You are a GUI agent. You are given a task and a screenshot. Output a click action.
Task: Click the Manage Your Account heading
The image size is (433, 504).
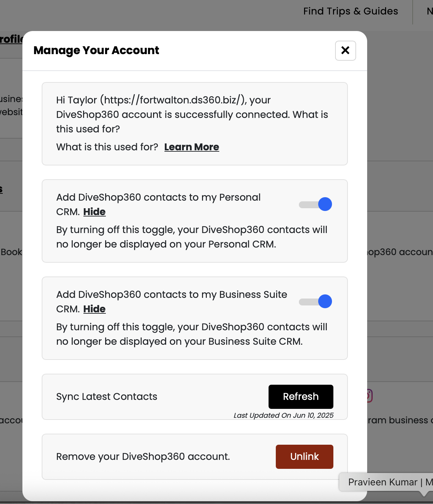(96, 51)
